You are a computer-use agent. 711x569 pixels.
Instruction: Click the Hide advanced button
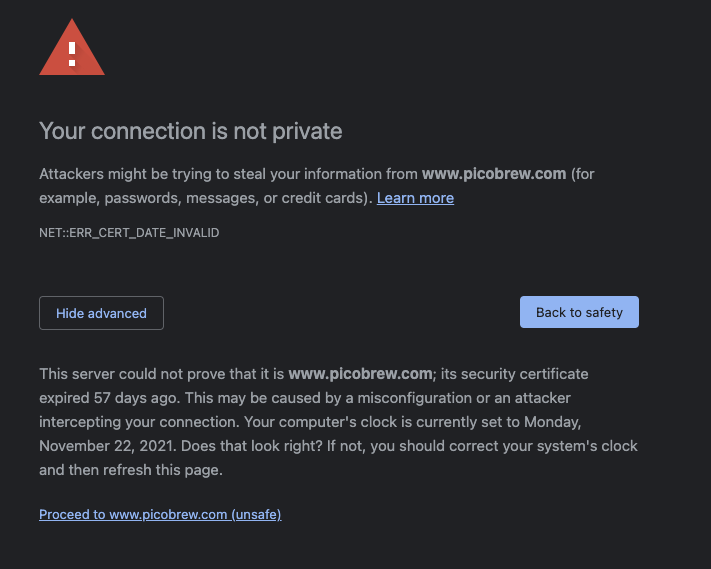(101, 313)
